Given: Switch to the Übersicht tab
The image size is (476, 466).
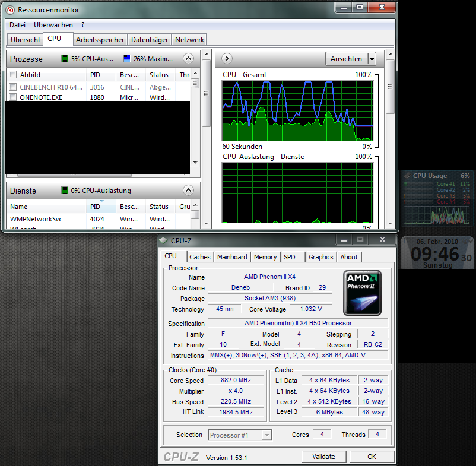Looking at the screenshot, I should point(25,40).
